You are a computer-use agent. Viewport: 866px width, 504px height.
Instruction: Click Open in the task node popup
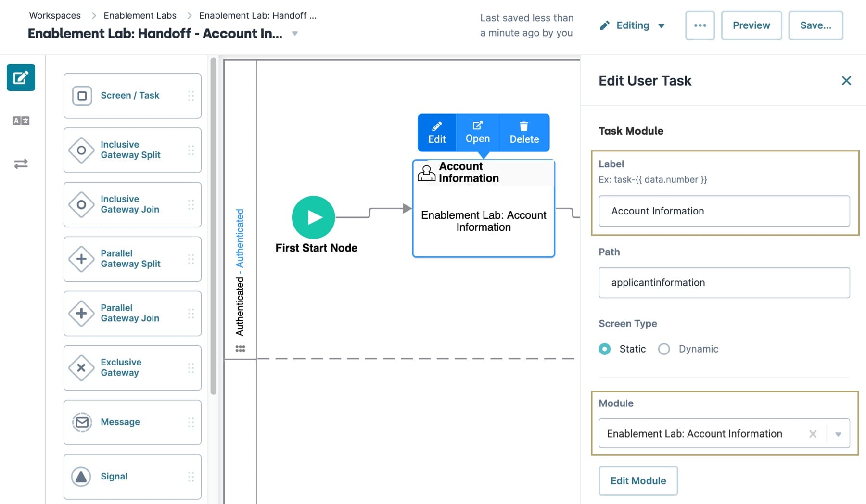click(x=478, y=133)
